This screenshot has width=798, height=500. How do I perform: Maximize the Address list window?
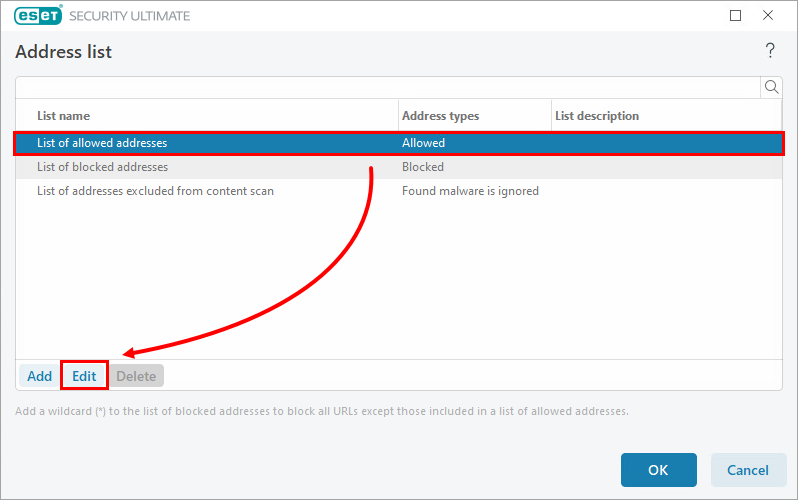pos(736,16)
